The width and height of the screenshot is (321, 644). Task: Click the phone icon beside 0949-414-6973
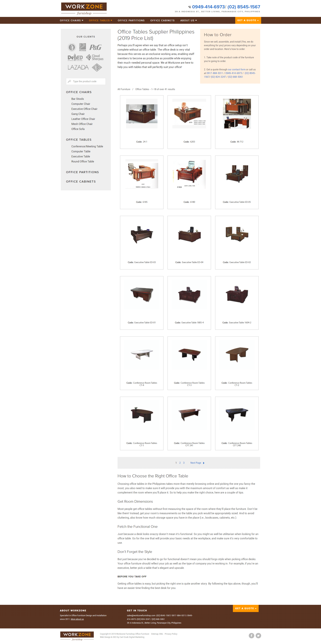tap(190, 7)
